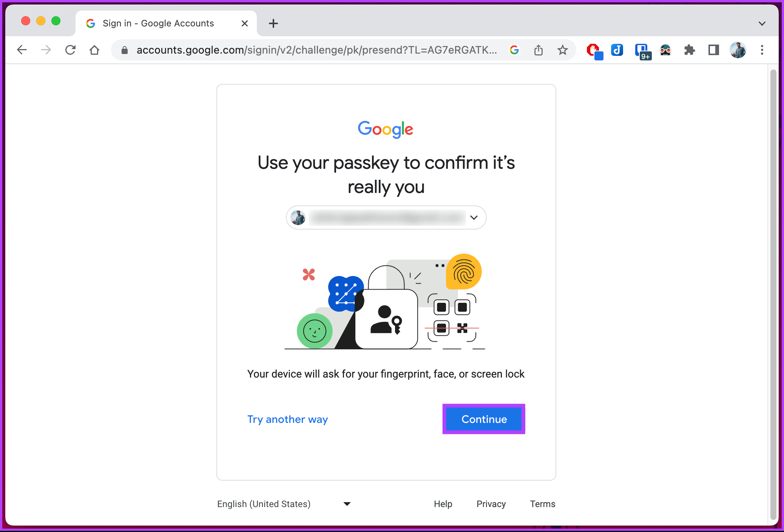Go back to the previous page
This screenshot has width=784, height=532.
pos(22,50)
